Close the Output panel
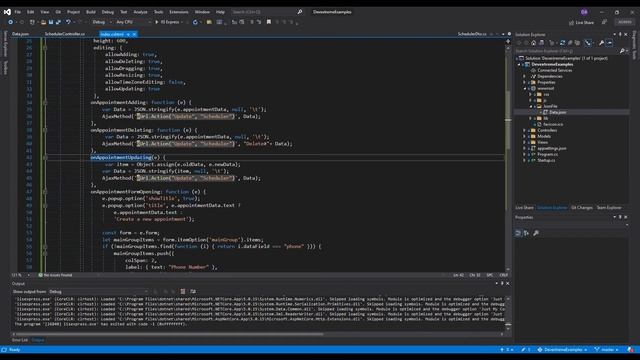Image resolution: width=640 pixels, height=360 pixels. click(x=508, y=284)
